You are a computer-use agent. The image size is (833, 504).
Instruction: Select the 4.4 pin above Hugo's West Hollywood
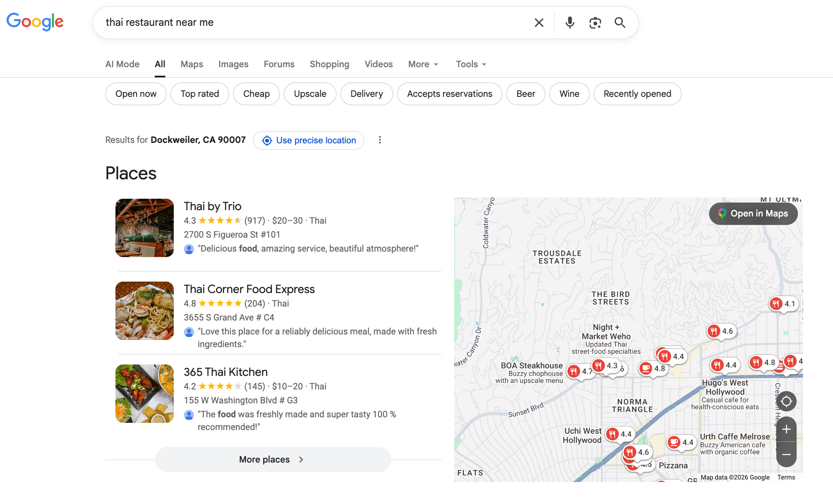click(x=724, y=365)
